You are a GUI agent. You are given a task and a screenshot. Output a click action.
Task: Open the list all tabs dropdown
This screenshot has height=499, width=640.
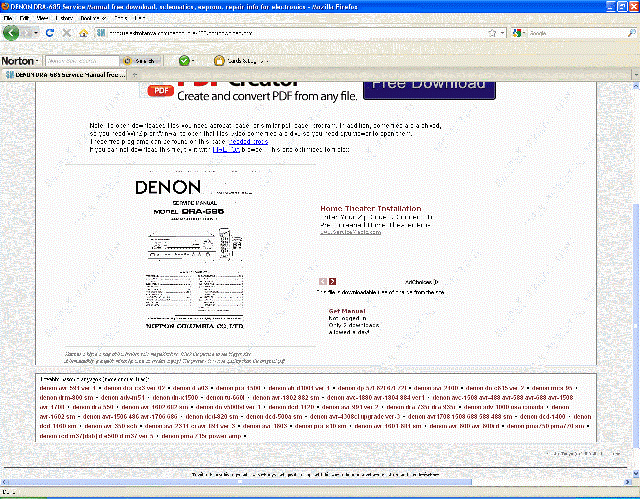[636, 75]
